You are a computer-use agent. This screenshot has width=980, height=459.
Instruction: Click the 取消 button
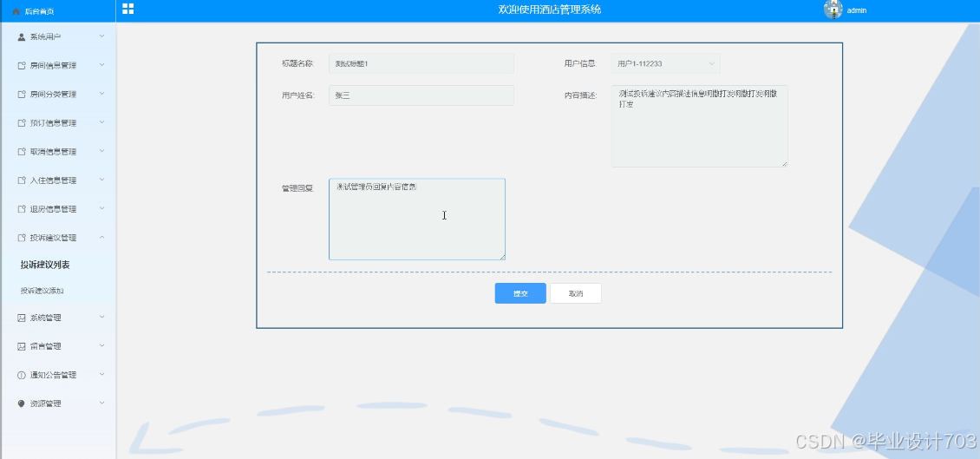coord(576,293)
